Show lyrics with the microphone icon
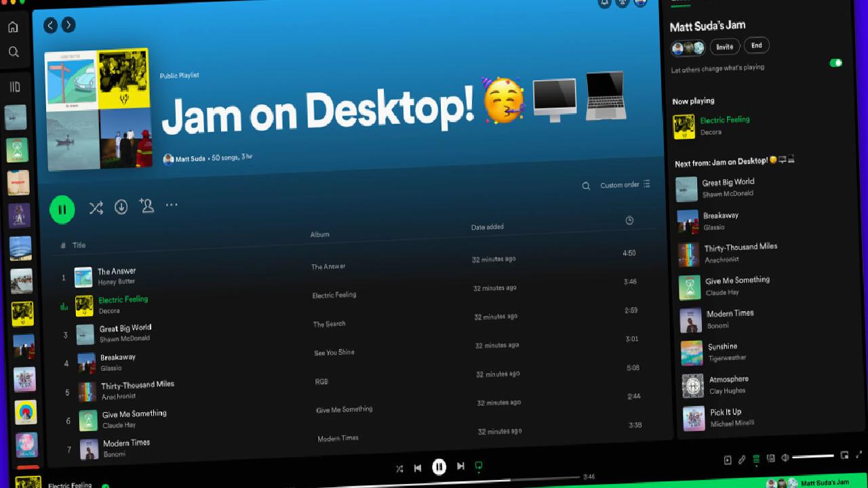This screenshot has height=488, width=868. 742,460
